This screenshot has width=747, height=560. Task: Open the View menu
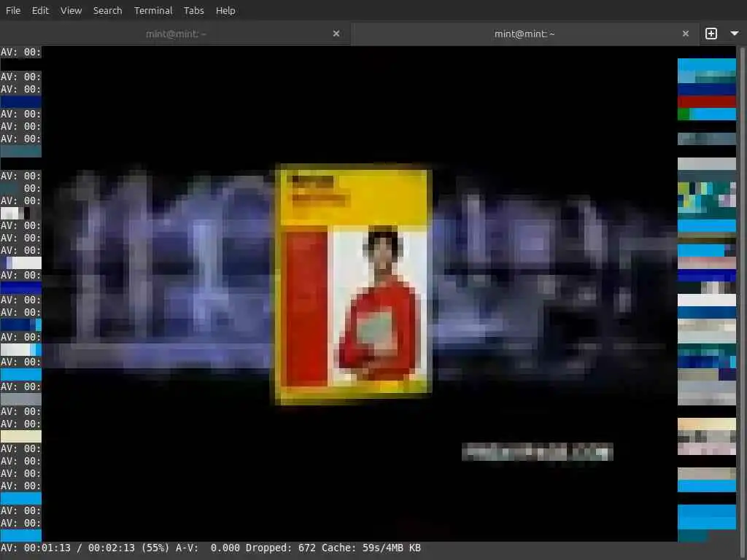71,10
